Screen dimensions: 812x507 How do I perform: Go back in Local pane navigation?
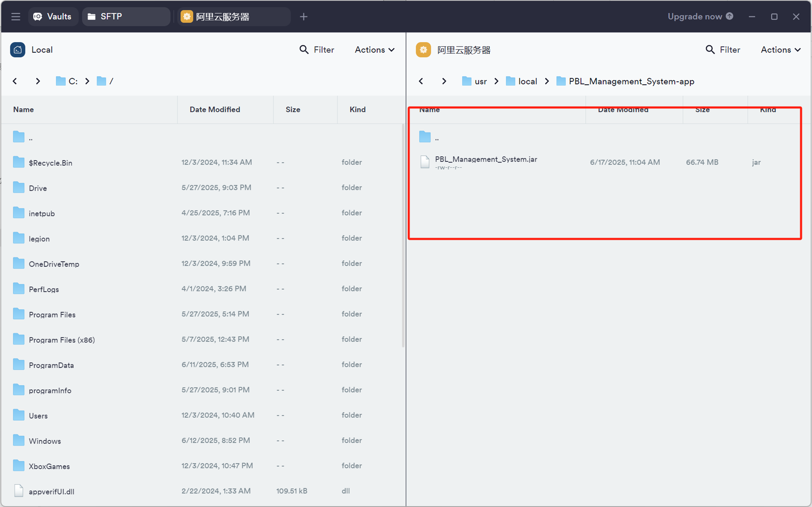coord(15,81)
